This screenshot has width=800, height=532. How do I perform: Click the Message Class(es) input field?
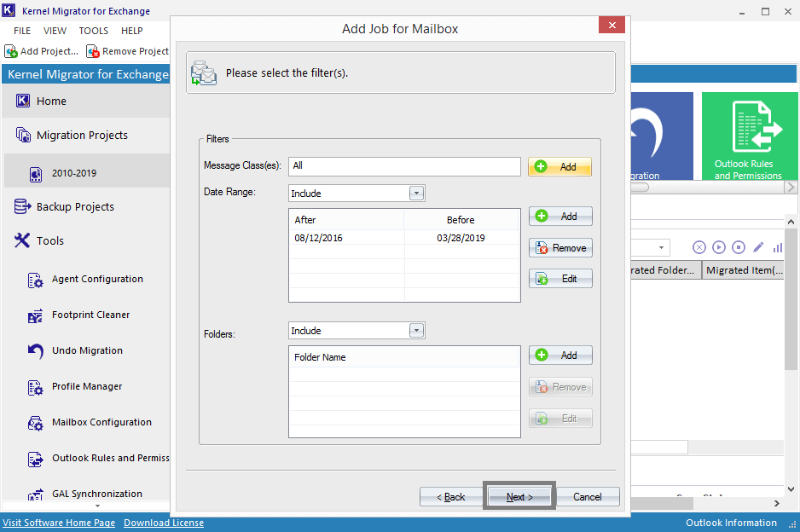coord(404,166)
